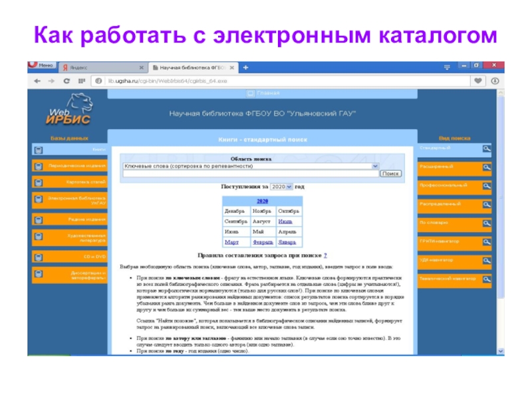Open a new browser tab with plus button
532x399 pixels.
[245, 68]
